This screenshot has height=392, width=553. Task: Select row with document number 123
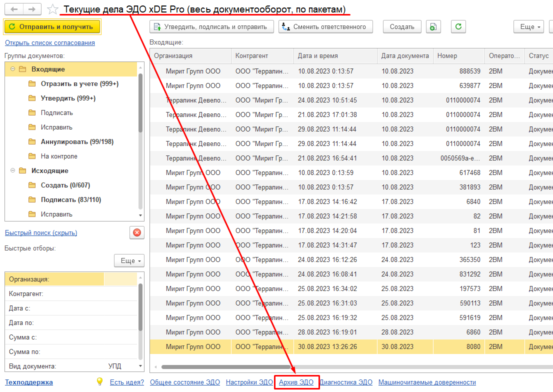click(x=351, y=245)
